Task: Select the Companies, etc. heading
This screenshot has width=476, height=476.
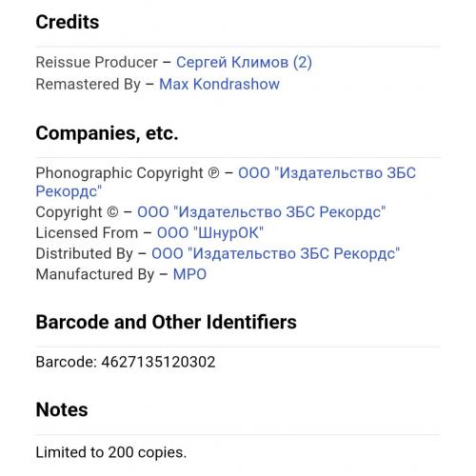Action: click(x=107, y=133)
